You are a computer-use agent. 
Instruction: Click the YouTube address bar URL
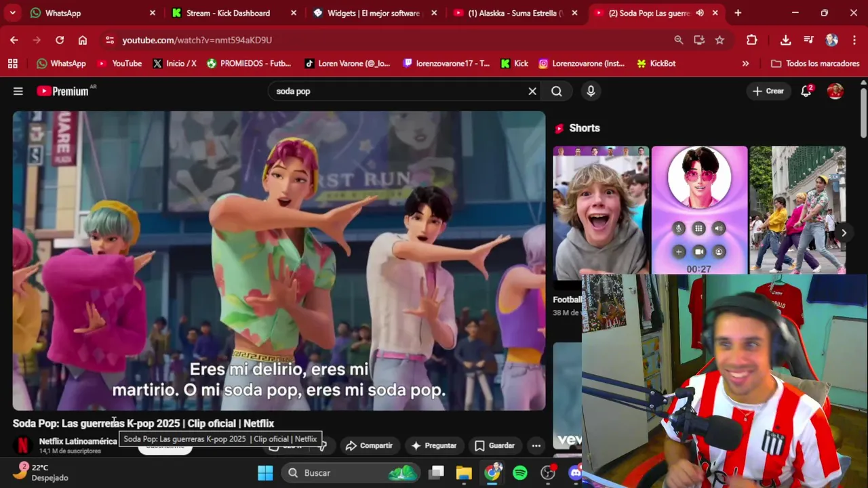(197, 40)
